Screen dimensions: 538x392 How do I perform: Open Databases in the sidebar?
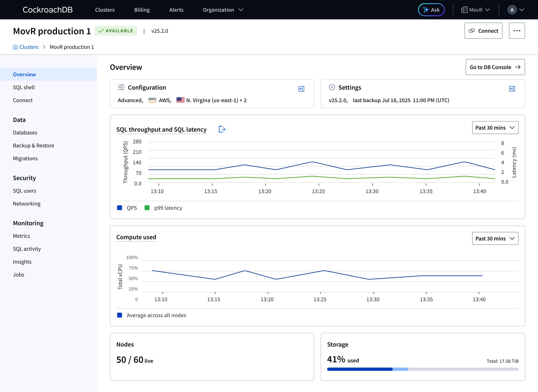(48, 132)
